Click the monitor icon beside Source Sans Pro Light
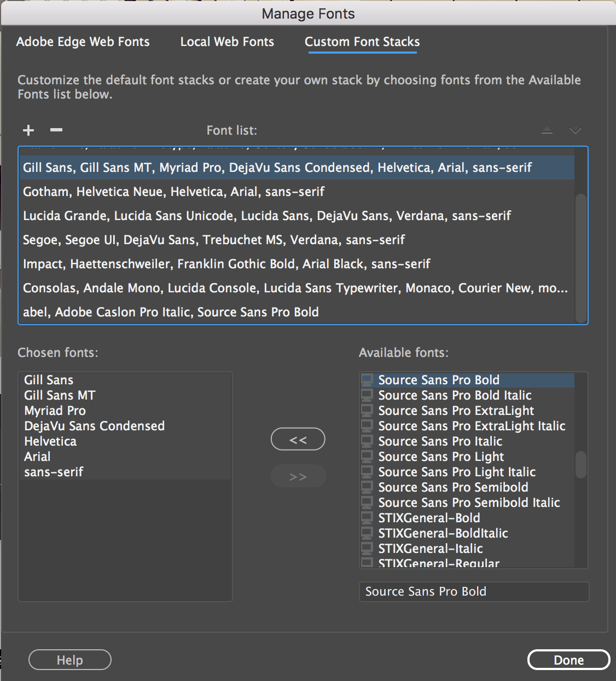The width and height of the screenshot is (616, 681). click(x=367, y=456)
